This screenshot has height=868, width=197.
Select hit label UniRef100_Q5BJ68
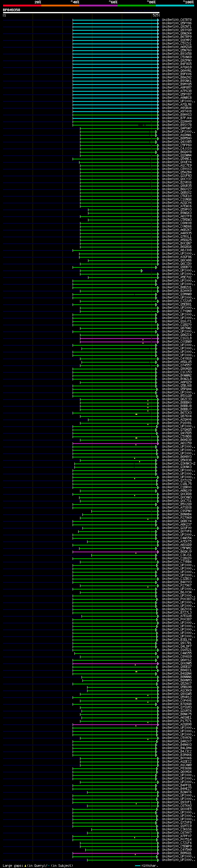click(177, 386)
